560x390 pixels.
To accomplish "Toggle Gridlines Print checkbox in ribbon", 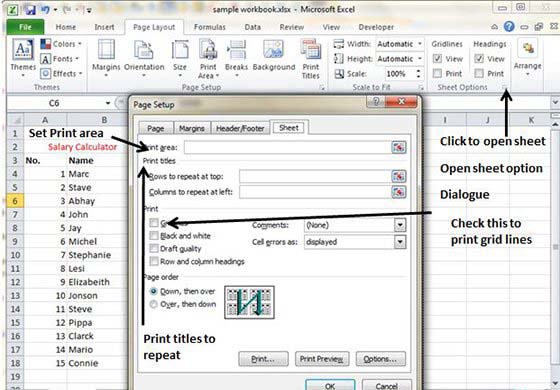I will click(438, 74).
